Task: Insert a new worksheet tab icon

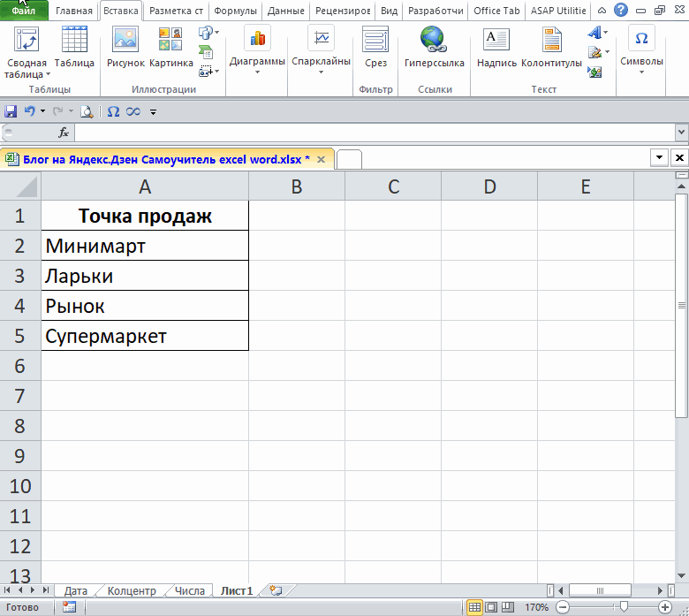Action: pyautogui.click(x=276, y=590)
